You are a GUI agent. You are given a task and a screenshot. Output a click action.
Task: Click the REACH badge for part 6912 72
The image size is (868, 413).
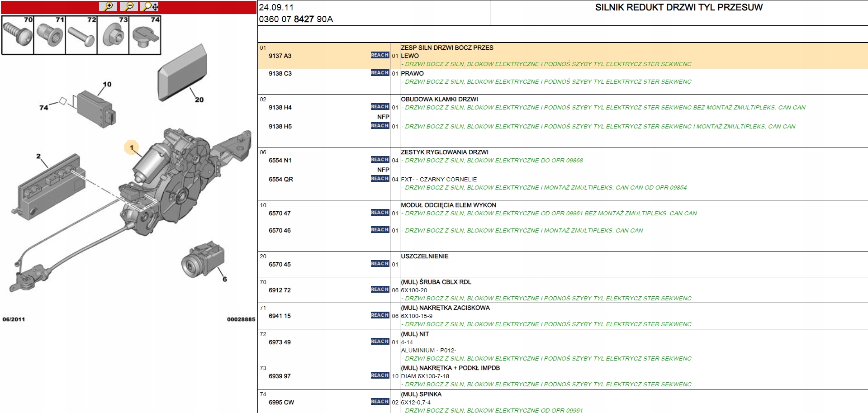pyautogui.click(x=380, y=290)
